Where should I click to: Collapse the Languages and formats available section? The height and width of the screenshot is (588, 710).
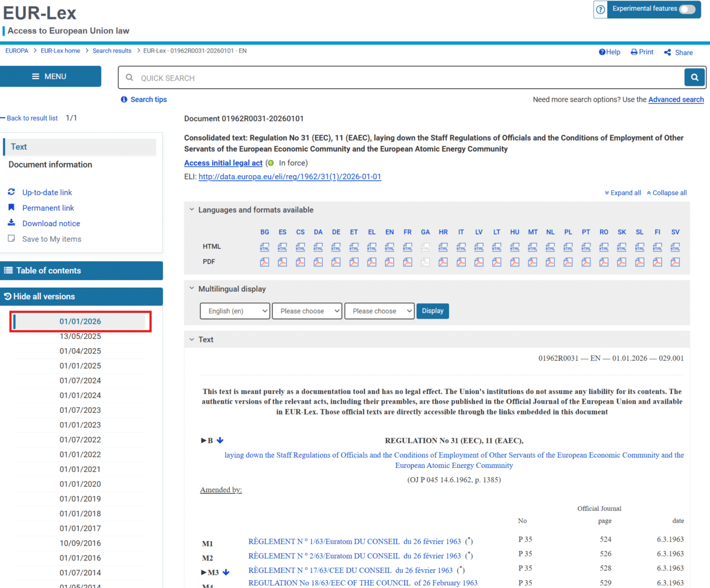(191, 210)
